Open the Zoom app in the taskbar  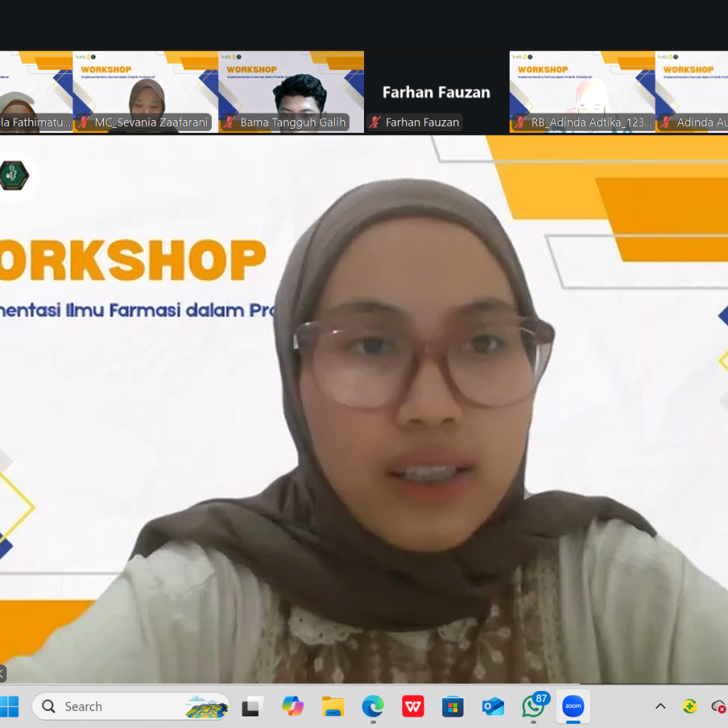tap(572, 706)
